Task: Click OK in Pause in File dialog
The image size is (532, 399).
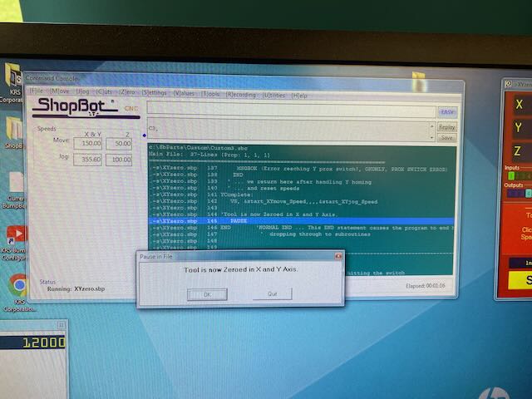Action: [x=207, y=294]
